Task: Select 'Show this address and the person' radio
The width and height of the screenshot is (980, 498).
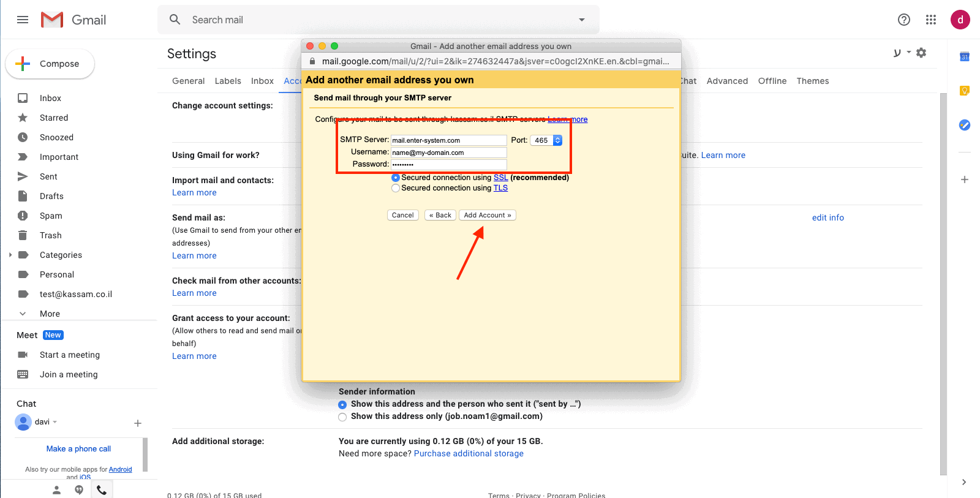Action: 342,405
